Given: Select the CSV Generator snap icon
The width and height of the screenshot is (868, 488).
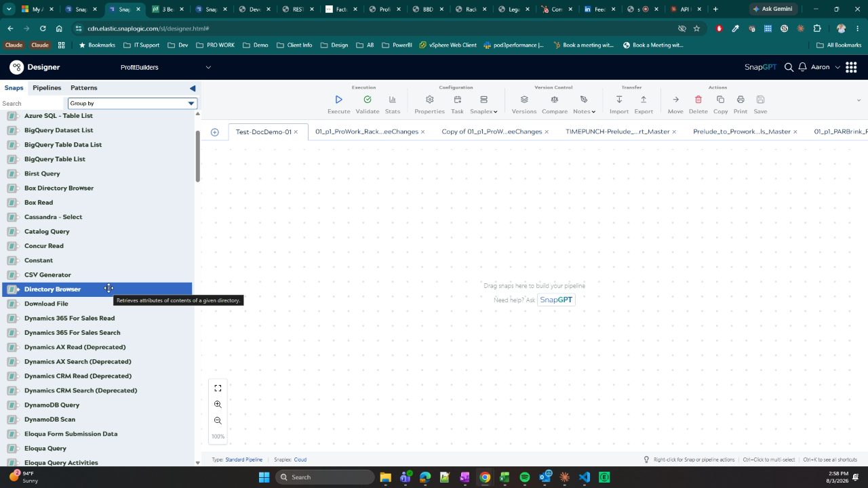Looking at the screenshot, I should (12, 274).
